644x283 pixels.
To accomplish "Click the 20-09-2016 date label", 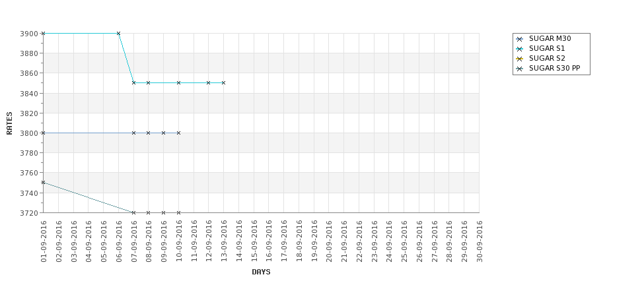I will [329, 241].
